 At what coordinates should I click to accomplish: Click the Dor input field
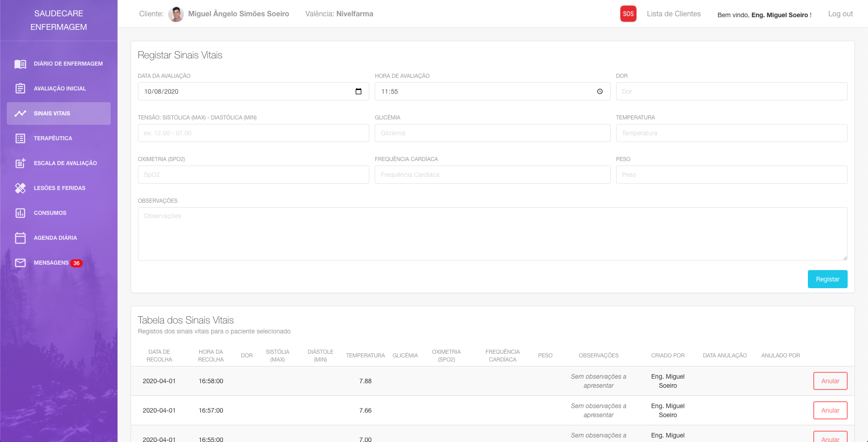click(731, 91)
